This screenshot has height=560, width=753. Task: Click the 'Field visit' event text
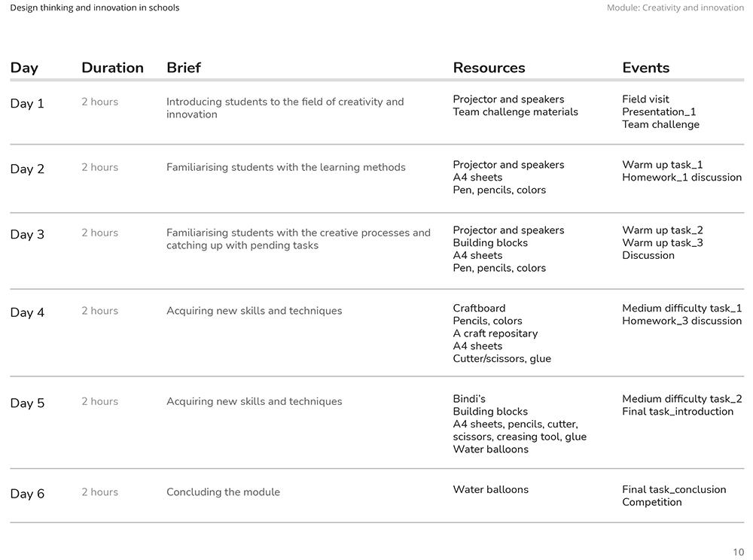(645, 99)
